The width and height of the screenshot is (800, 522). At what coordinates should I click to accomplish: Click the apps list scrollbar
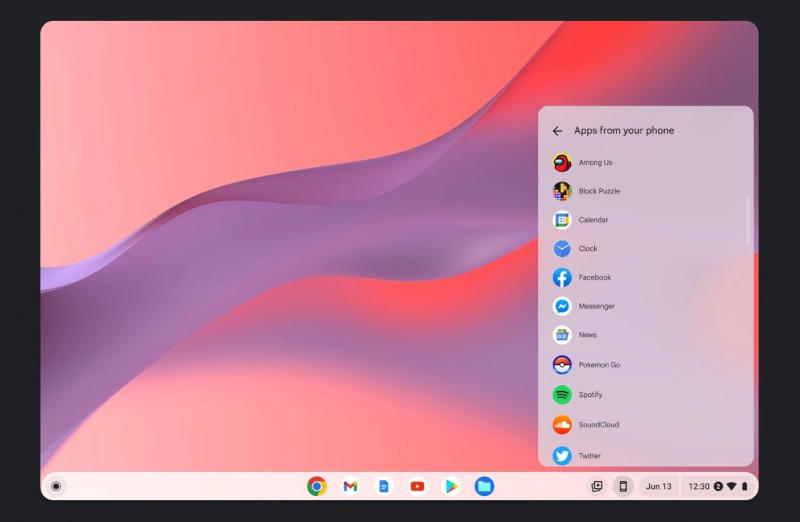pyautogui.click(x=748, y=222)
